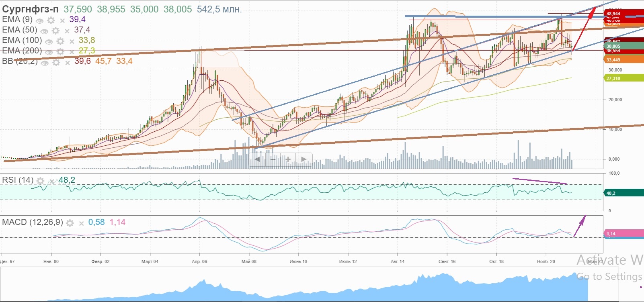Click the Нояб. 20 date label

pyautogui.click(x=546, y=261)
